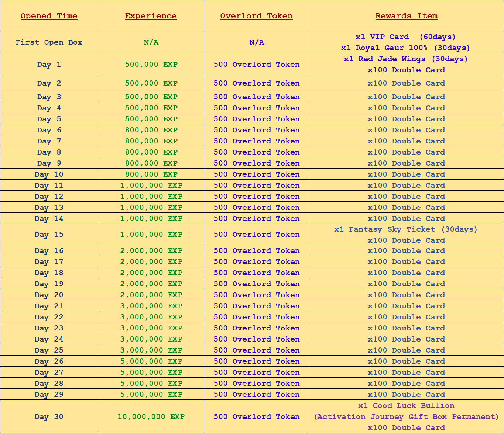
Task: Select the Day 1 row label
Action: coord(49,65)
